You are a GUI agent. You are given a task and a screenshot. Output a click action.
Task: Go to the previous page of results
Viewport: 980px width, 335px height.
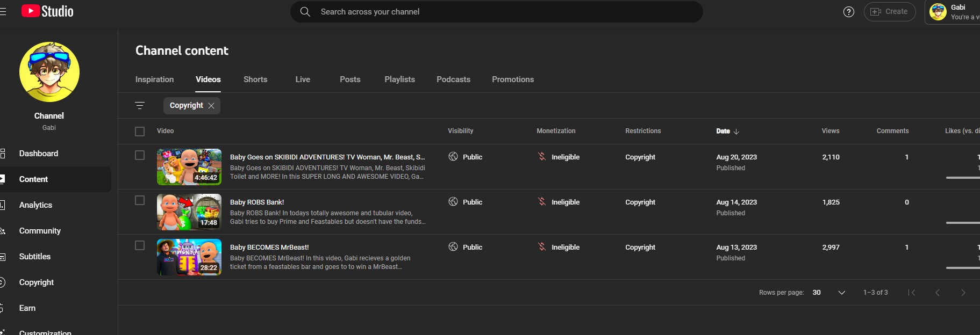(x=938, y=293)
